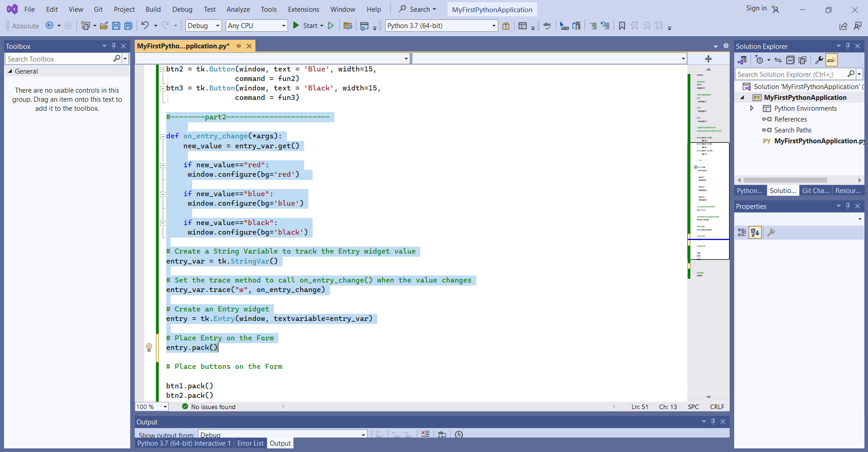This screenshot has height=452, width=868.
Task: Toggle a bookmark on the current line
Action: [x=622, y=26]
